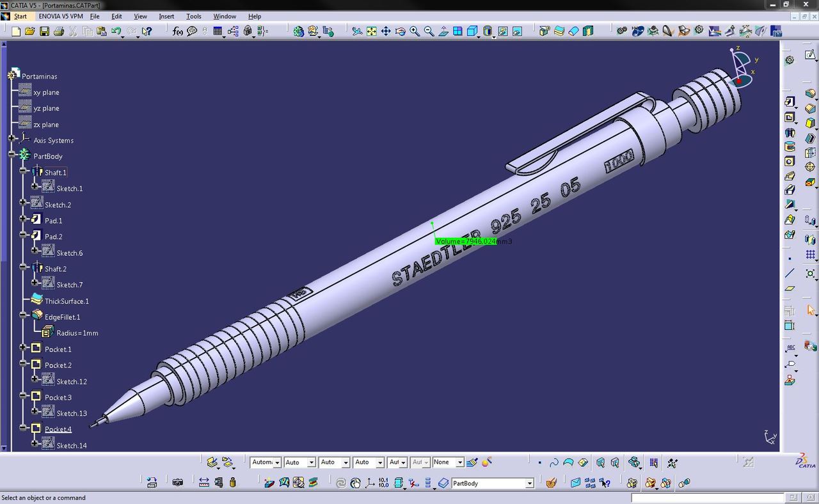
Task: Click the Pad tool in right toolbar
Action: pos(790,102)
